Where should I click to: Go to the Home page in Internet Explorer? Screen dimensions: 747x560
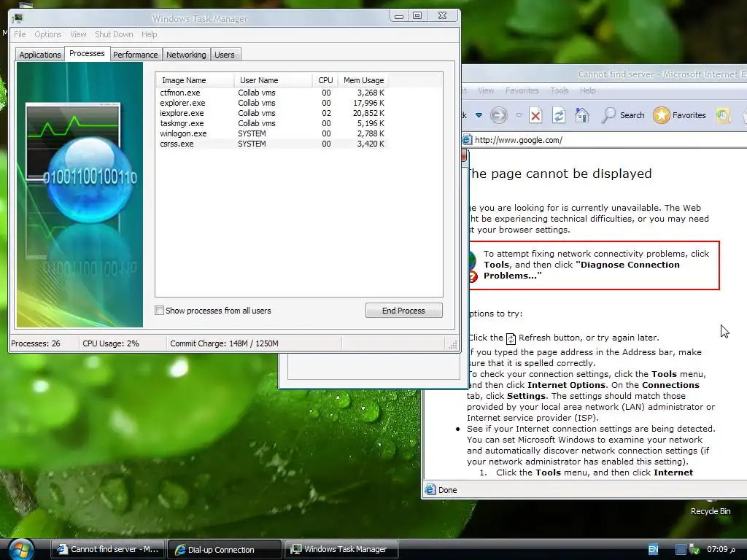tap(581, 115)
